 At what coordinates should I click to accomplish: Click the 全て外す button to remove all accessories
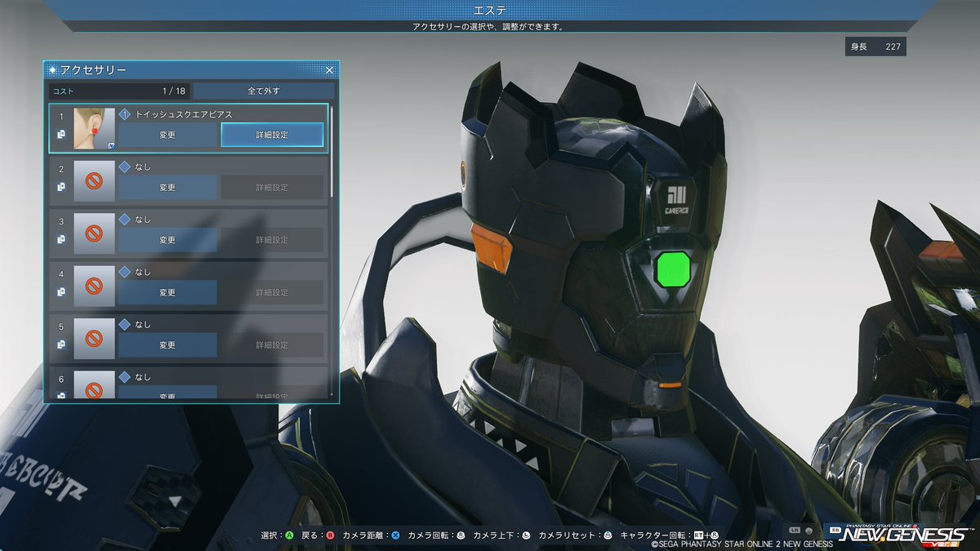pyautogui.click(x=264, y=91)
